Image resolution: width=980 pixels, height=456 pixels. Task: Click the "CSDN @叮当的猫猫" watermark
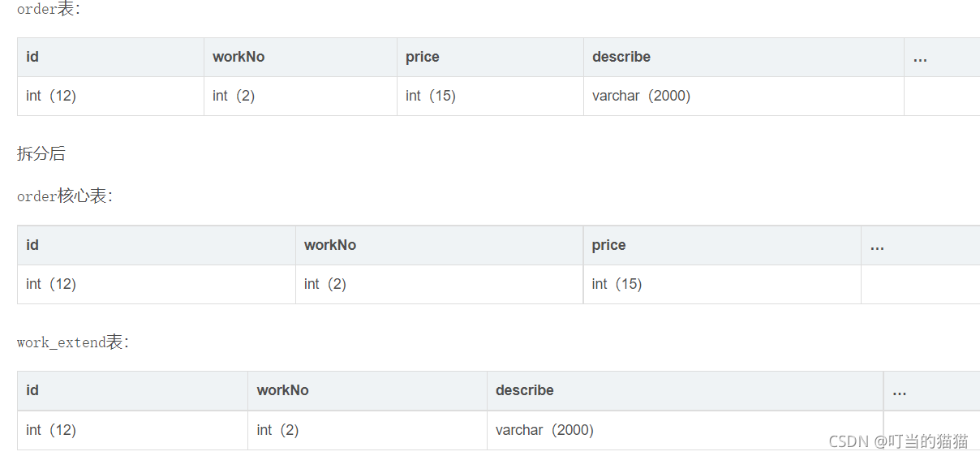pyautogui.click(x=898, y=441)
